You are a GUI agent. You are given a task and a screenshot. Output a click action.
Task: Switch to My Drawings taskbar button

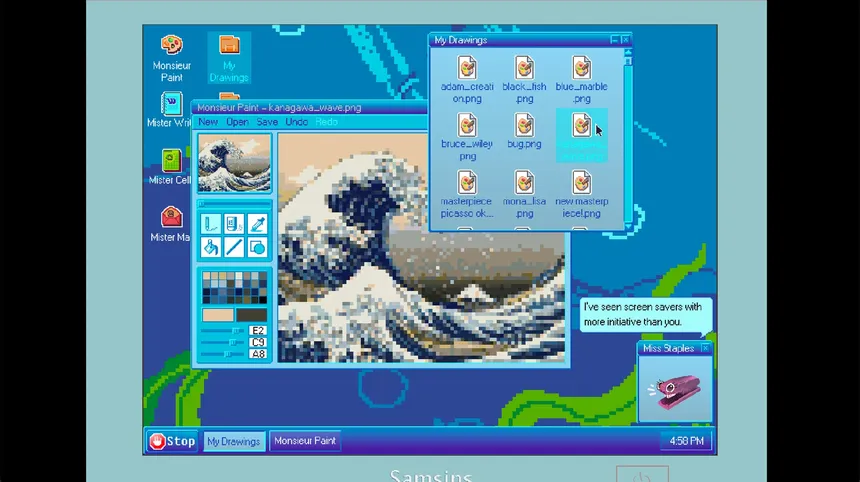pyautogui.click(x=234, y=441)
